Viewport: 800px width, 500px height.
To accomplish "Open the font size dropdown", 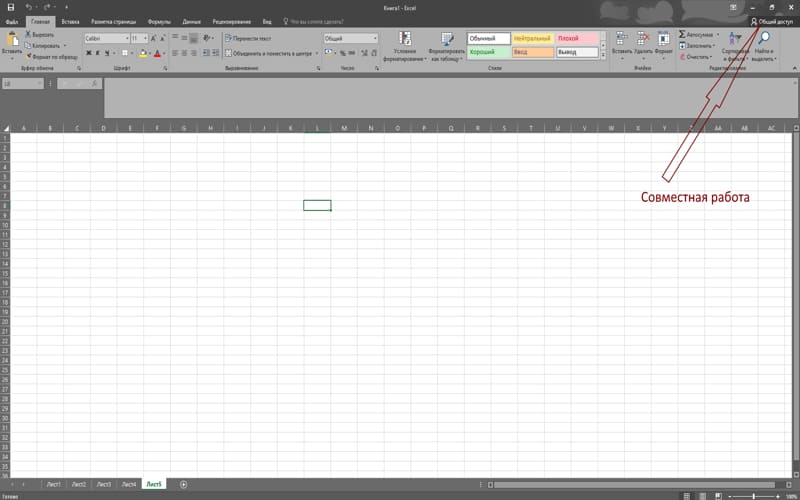I will click(145, 39).
